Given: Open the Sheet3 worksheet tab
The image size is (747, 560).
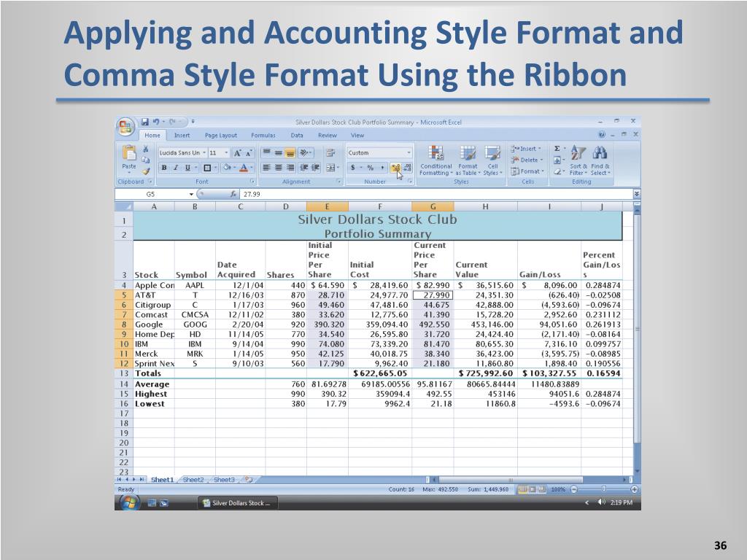Looking at the screenshot, I should click(224, 480).
